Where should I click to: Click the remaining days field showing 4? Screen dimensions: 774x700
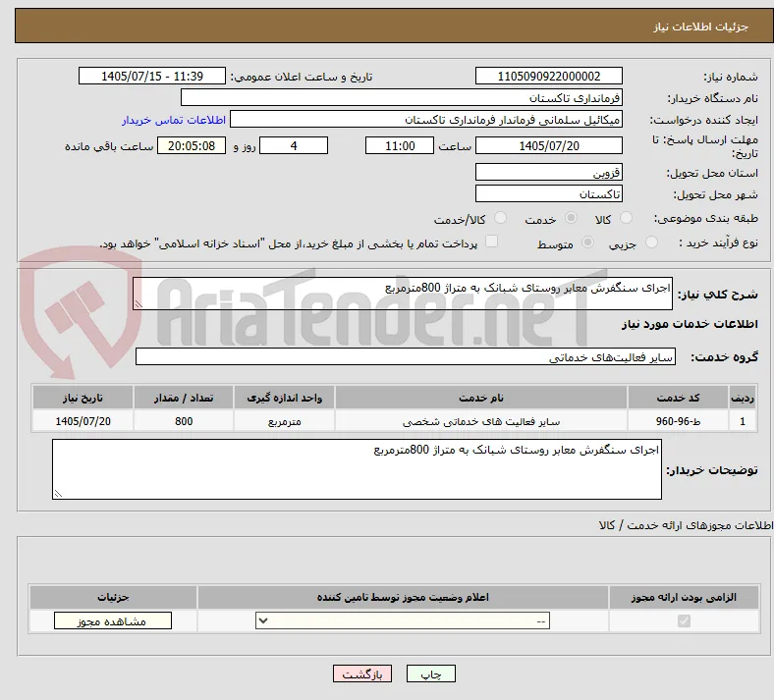click(294, 145)
